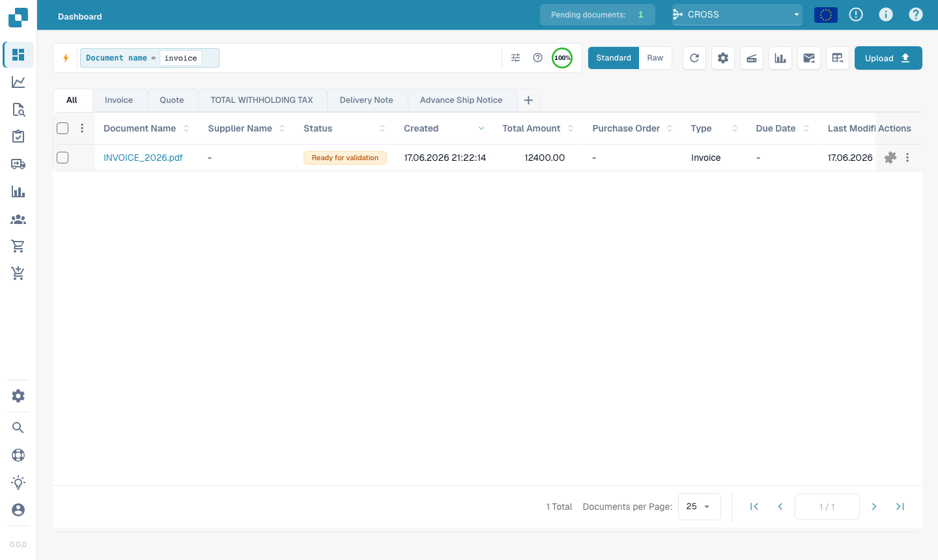Viewport: 938px width, 560px height.
Task: Open the INVOICE_2026.pdf document link
Action: tap(143, 158)
